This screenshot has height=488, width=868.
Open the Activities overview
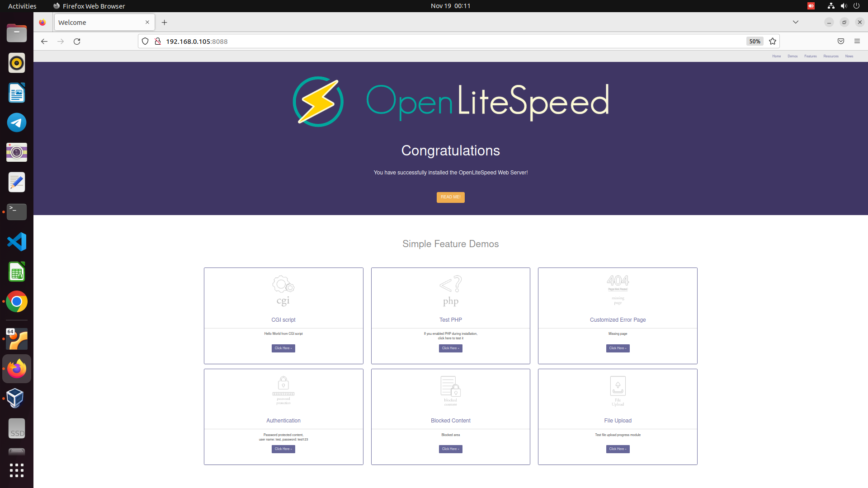pos(22,6)
